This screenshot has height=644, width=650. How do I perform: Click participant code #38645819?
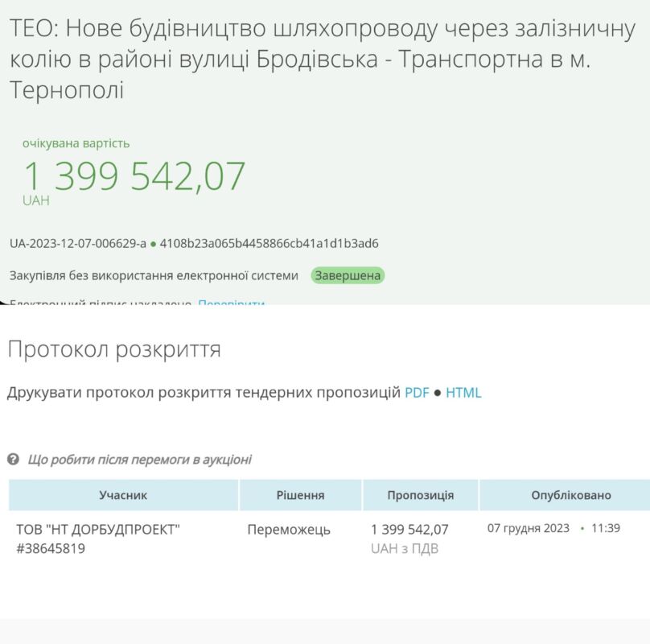[x=51, y=548]
